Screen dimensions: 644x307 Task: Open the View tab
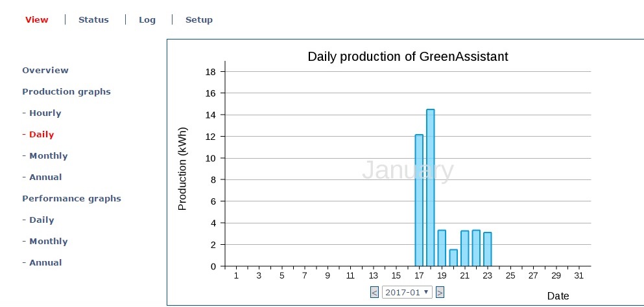36,19
